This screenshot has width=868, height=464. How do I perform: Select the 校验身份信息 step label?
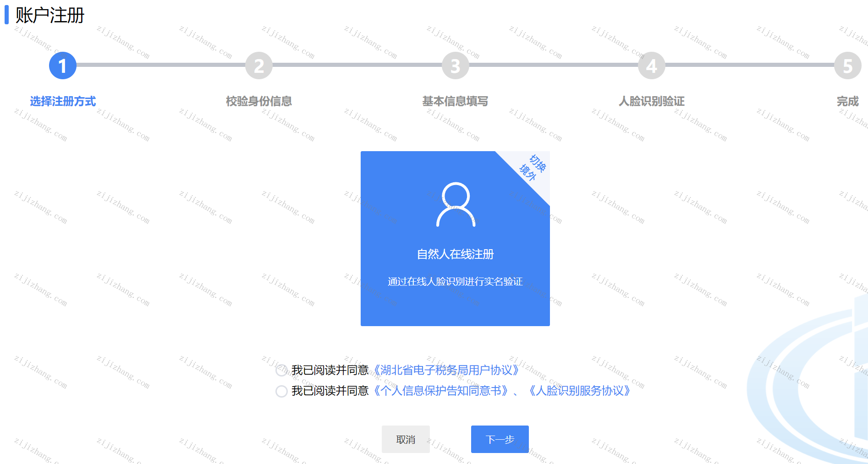(x=259, y=101)
